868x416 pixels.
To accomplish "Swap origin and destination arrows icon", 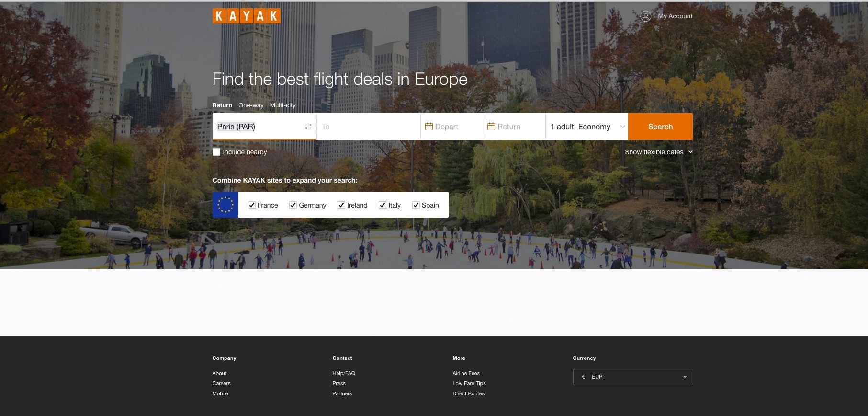I will pos(308,127).
